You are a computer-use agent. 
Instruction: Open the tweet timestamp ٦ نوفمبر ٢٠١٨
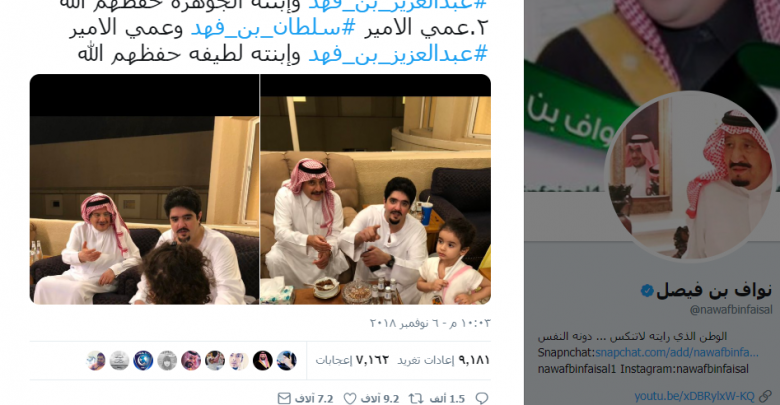tap(430, 323)
